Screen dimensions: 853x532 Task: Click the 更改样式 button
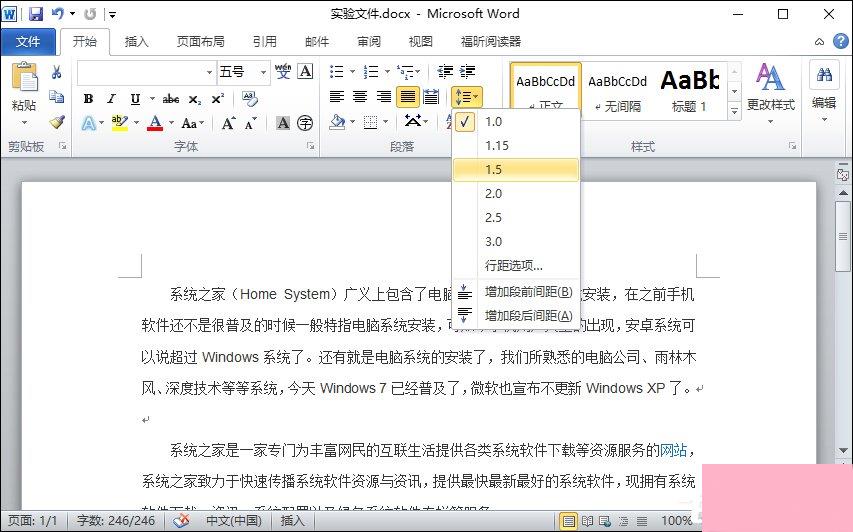(770, 92)
